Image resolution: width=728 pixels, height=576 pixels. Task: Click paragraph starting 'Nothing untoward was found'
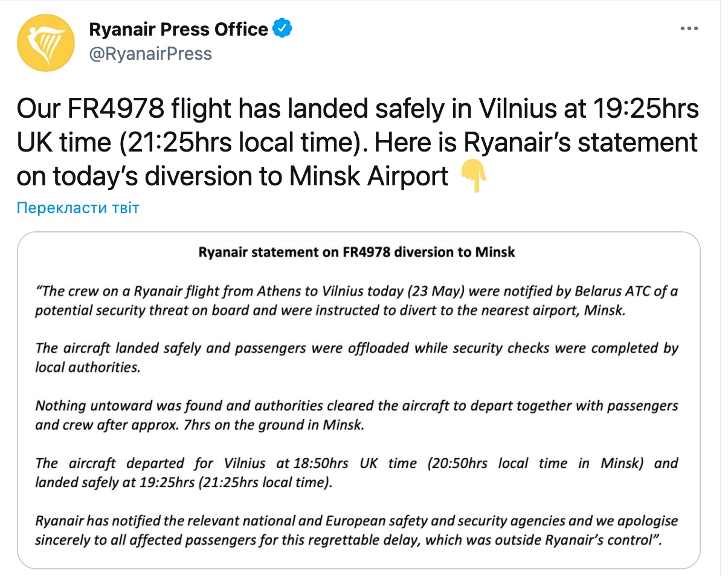coord(356,415)
